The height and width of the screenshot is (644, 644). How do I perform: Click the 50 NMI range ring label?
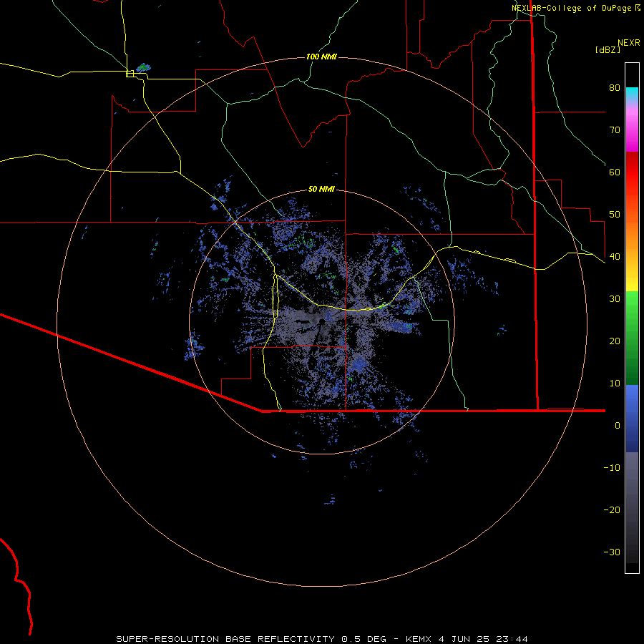coord(321,189)
